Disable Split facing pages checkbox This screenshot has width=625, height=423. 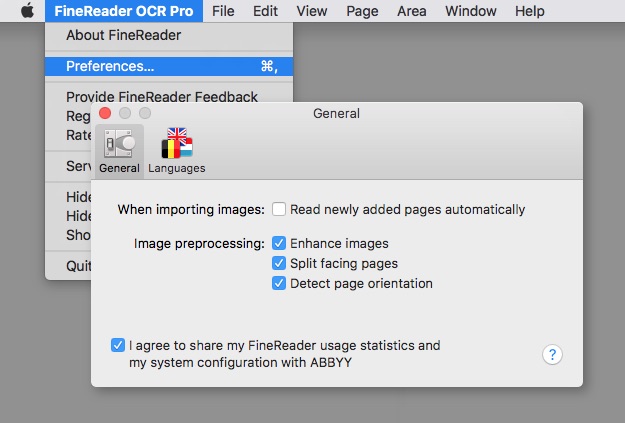[280, 263]
